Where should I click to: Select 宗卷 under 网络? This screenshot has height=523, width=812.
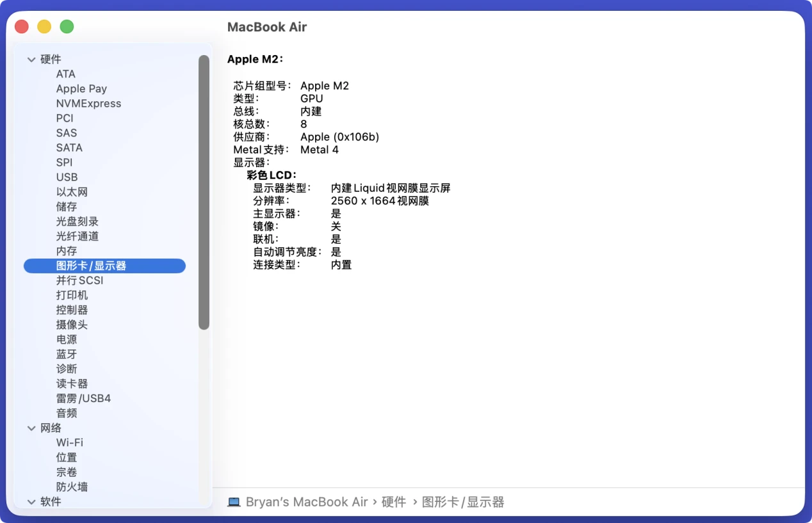[x=67, y=472]
